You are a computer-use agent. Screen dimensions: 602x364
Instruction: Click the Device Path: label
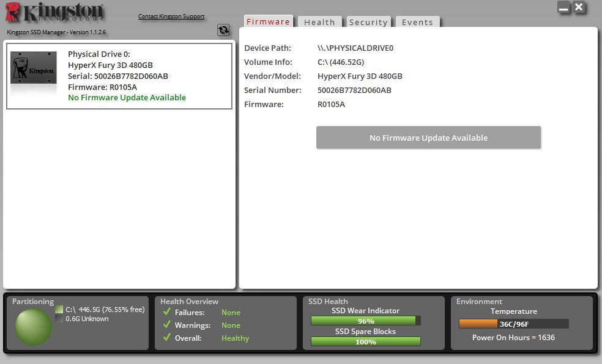(x=267, y=48)
